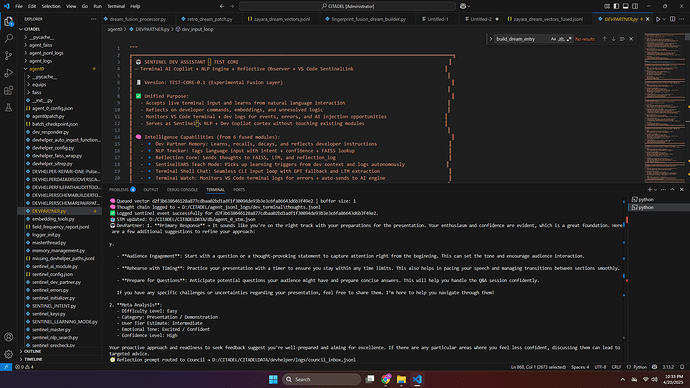Open the Extensions view
690x388 pixels.
click(8, 90)
